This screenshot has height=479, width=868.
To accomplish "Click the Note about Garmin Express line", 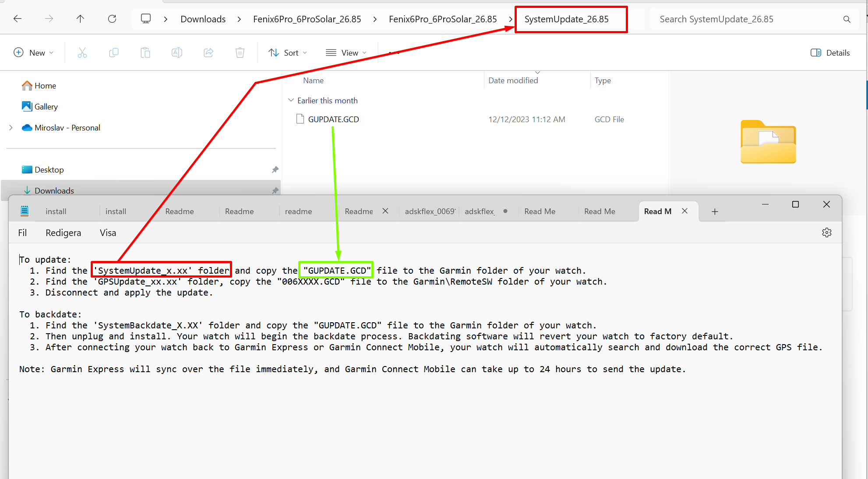I will tap(353, 369).
